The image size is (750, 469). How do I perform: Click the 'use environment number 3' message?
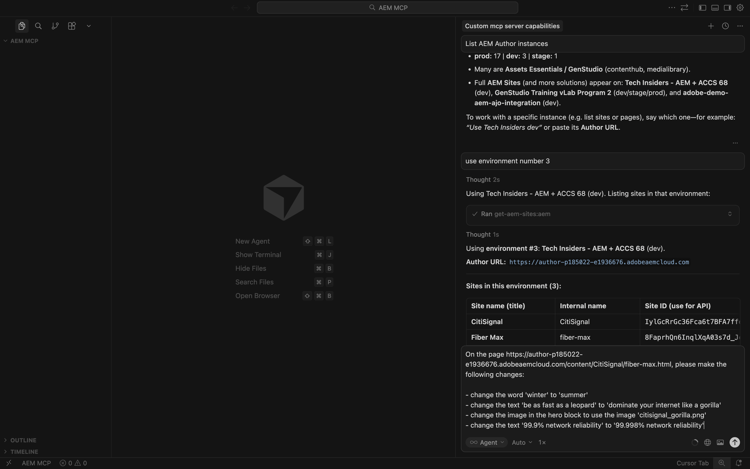coord(603,161)
